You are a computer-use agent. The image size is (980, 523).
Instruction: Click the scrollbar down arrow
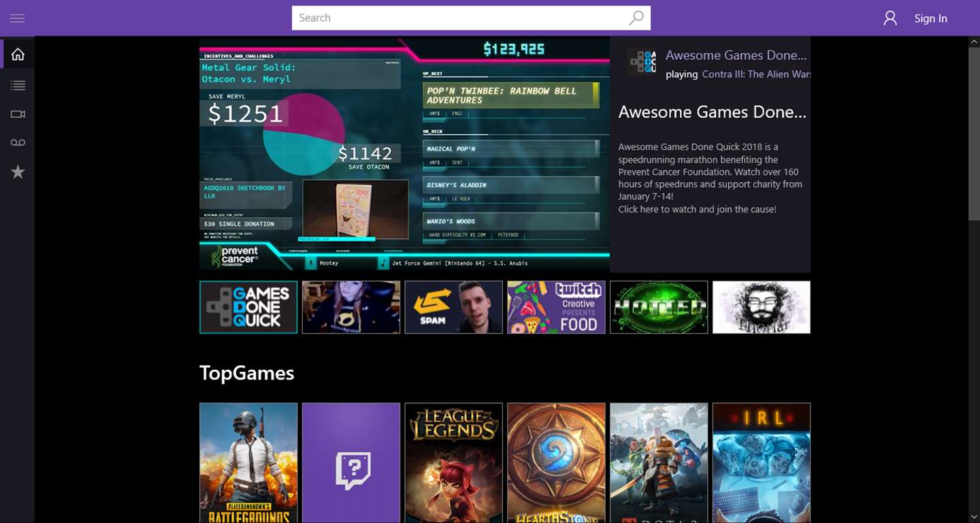(x=974, y=517)
